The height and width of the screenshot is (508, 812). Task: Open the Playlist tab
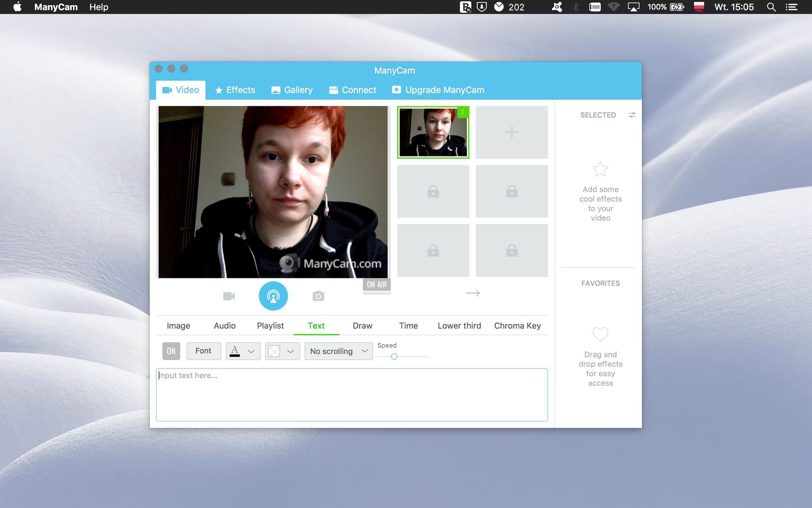[271, 326]
